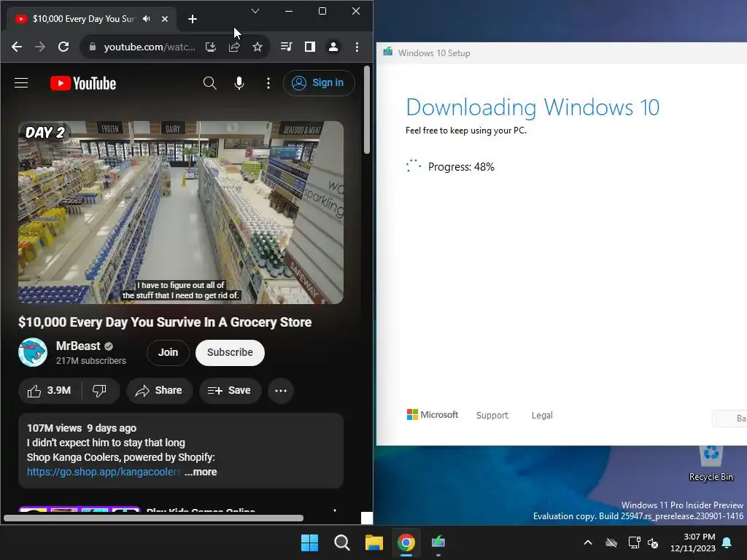Click the MrBeast channel name
This screenshot has width=747, height=560.
78,346
